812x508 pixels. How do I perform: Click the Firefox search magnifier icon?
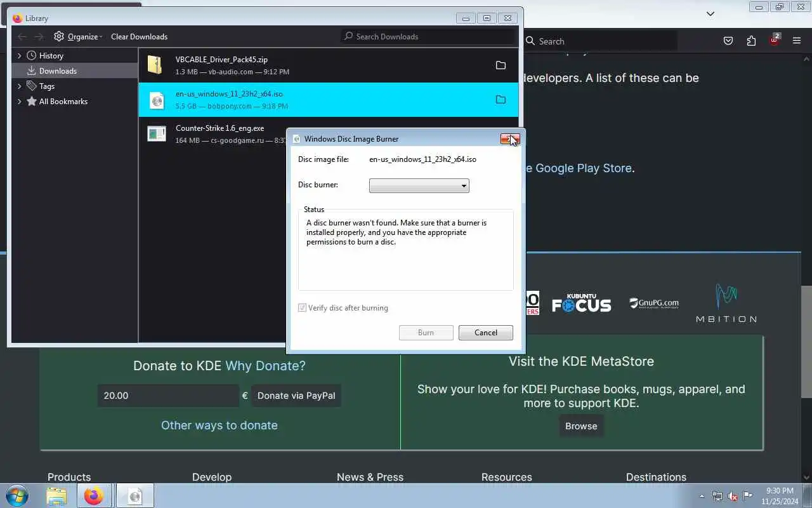point(530,41)
